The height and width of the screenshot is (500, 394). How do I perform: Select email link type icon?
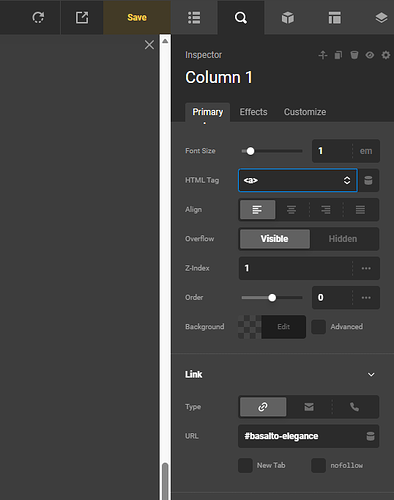click(309, 407)
